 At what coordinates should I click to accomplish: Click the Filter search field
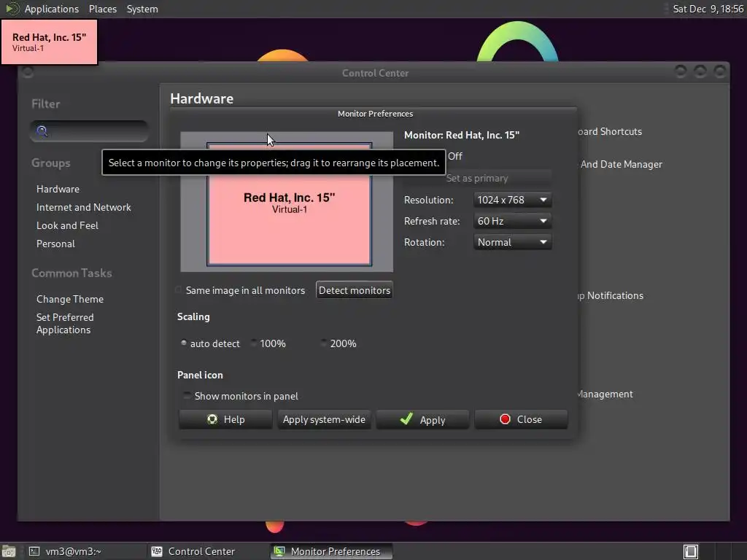[x=89, y=131]
